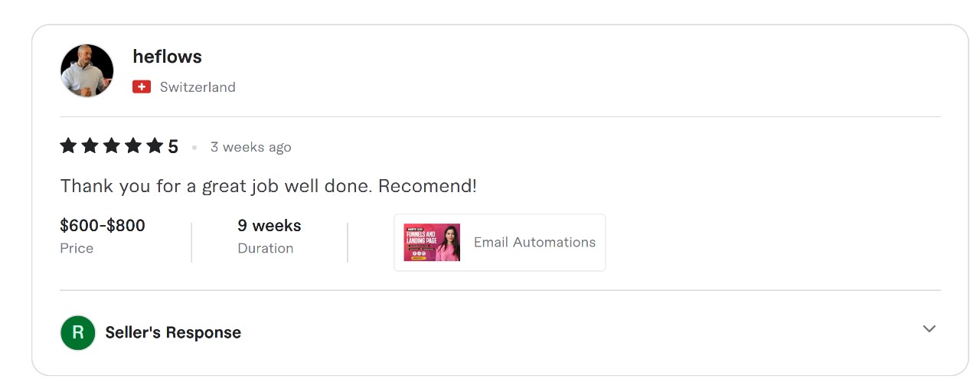Image resolution: width=980 pixels, height=382 pixels.
Task: Click the fifth rating star
Action: pos(155,145)
